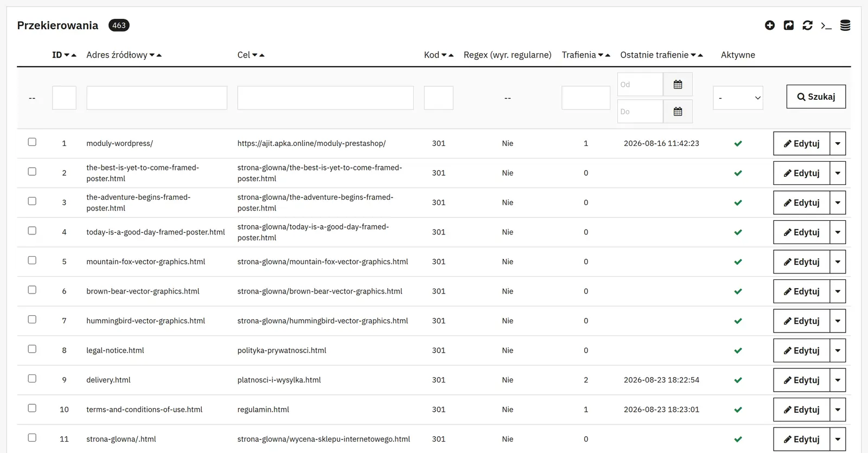Expand actions dropdown for row ID 4
This screenshot has width=868, height=453.
point(838,232)
